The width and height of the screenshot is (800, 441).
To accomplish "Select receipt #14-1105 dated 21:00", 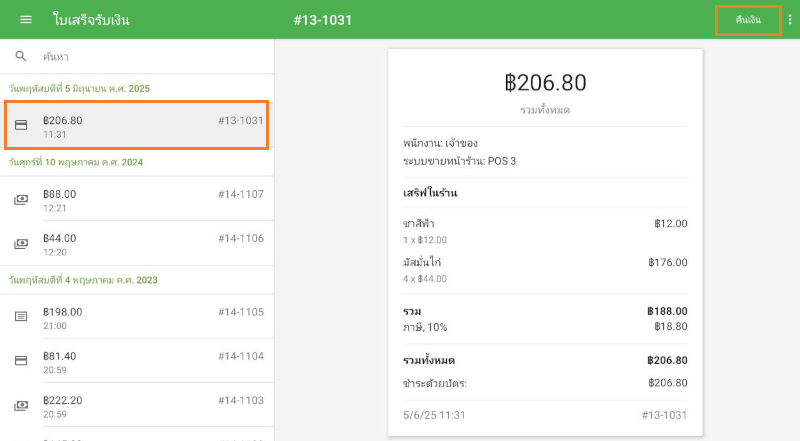I will pyautogui.click(x=240, y=312).
